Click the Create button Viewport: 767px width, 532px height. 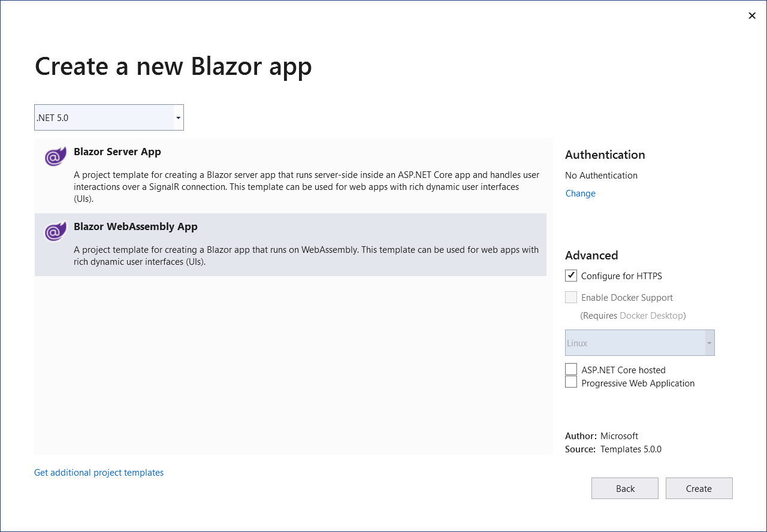(x=699, y=488)
